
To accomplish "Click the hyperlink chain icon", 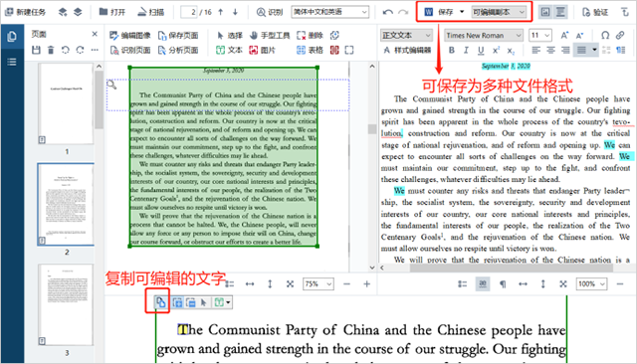I will click(620, 35).
